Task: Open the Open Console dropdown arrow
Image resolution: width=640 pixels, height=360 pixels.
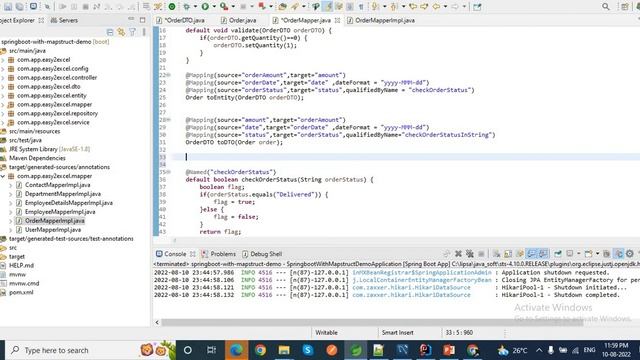Action: (x=597, y=254)
